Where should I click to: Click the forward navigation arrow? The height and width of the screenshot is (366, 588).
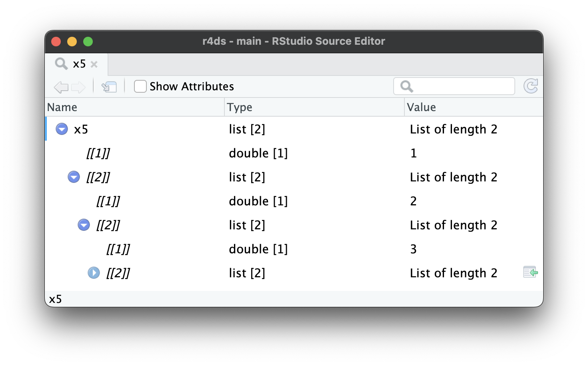(79, 87)
